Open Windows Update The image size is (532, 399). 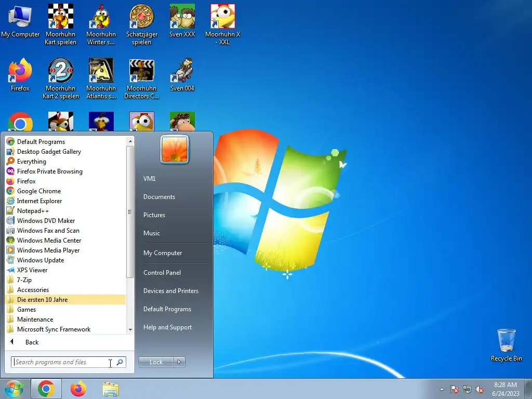[x=65, y=260]
